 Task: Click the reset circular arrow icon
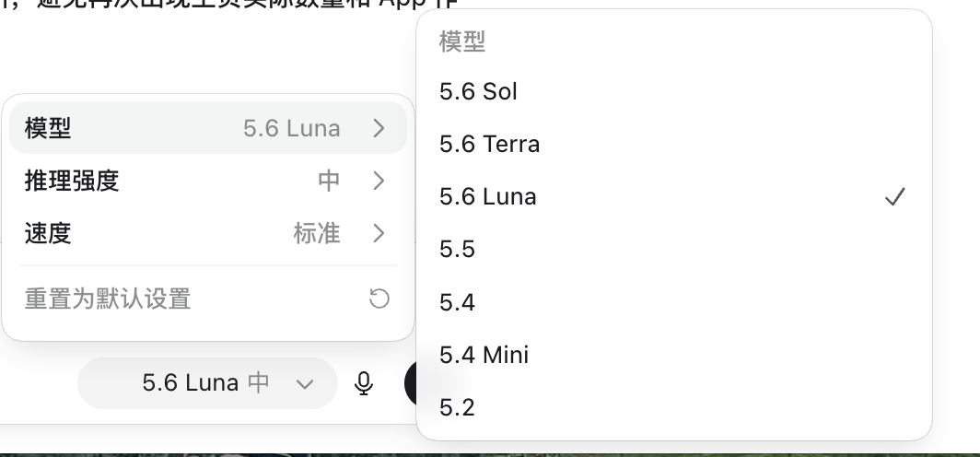379,299
